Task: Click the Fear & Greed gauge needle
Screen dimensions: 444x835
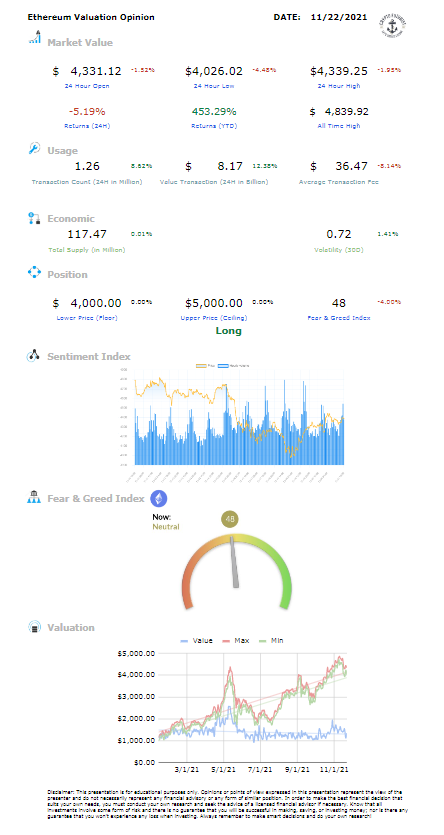Action: coord(234,562)
